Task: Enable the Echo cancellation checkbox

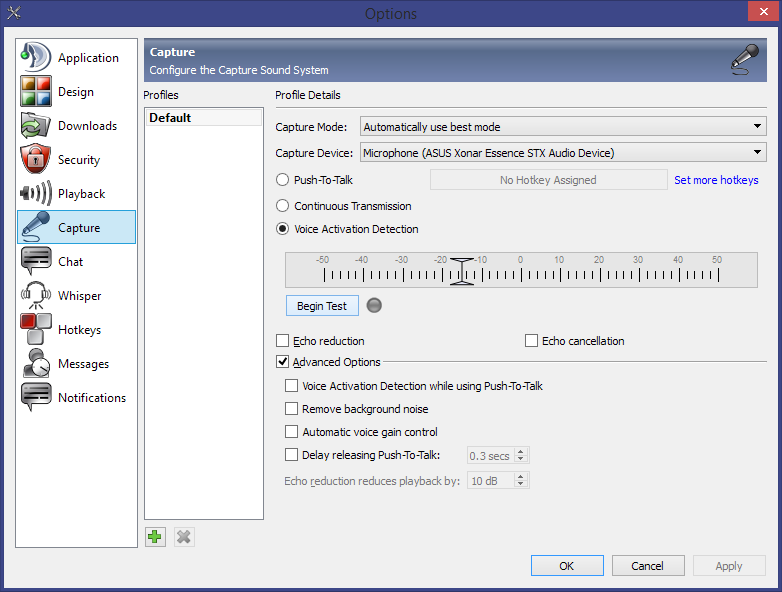Action: [532, 341]
